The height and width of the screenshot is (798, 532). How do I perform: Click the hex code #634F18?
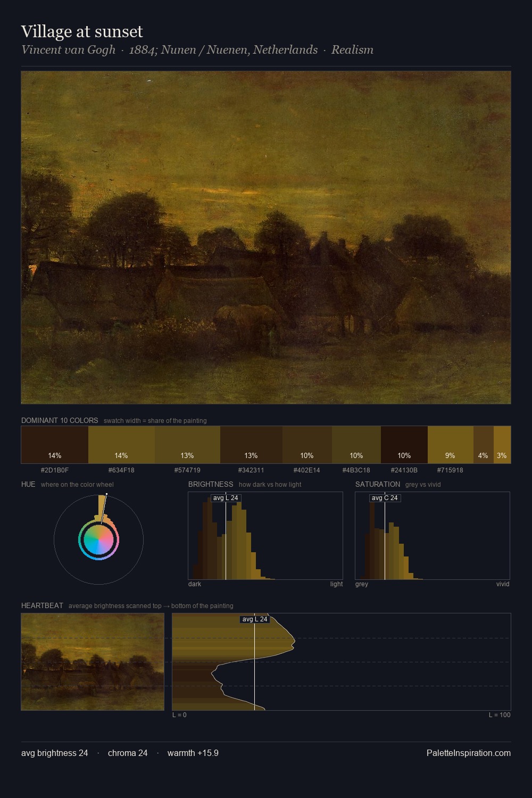click(121, 470)
